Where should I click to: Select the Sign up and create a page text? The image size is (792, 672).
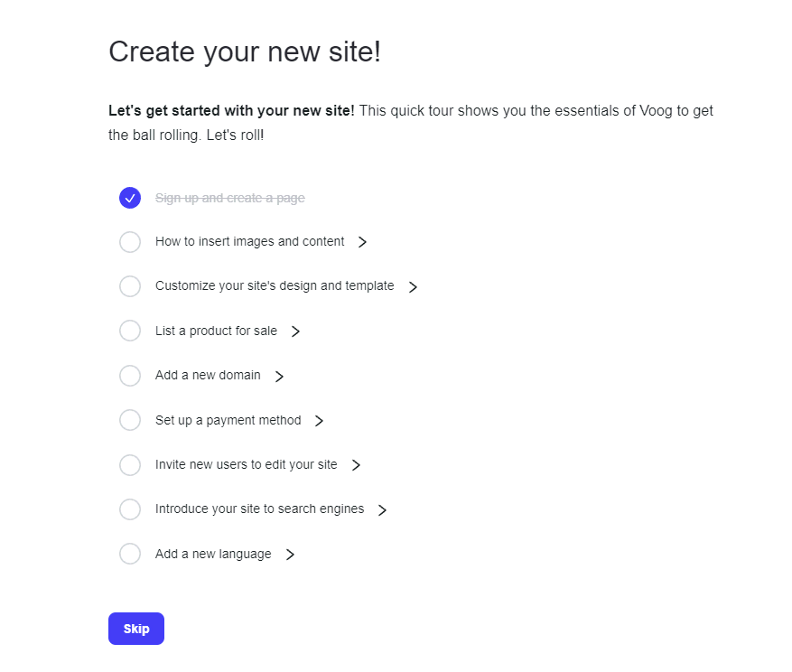[229, 198]
